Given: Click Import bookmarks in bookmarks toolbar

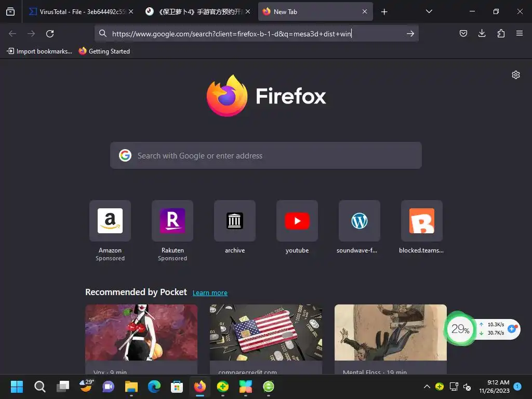Looking at the screenshot, I should (39, 51).
